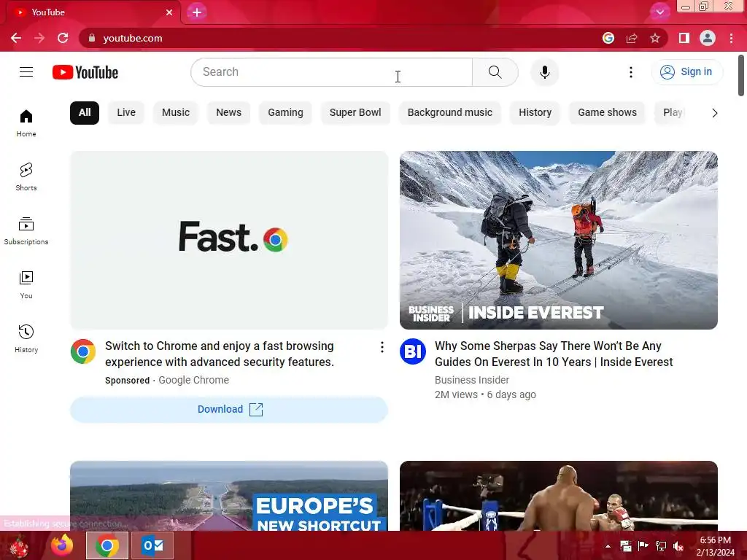747x560 pixels.
Task: Click the Sign in button
Action: 686,72
